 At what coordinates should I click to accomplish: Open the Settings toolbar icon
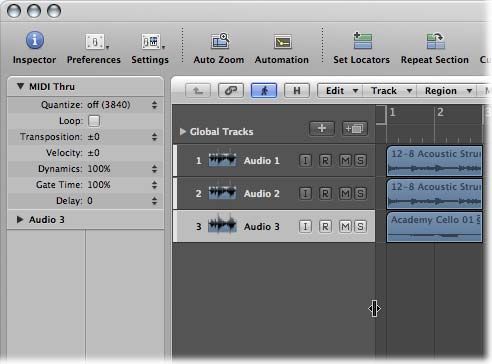[151, 42]
